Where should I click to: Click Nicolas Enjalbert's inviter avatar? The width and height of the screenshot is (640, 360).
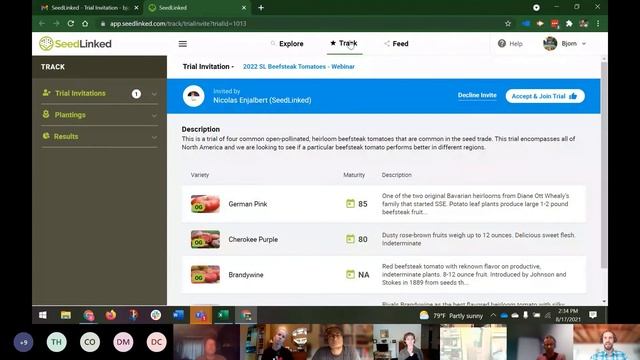point(193,96)
